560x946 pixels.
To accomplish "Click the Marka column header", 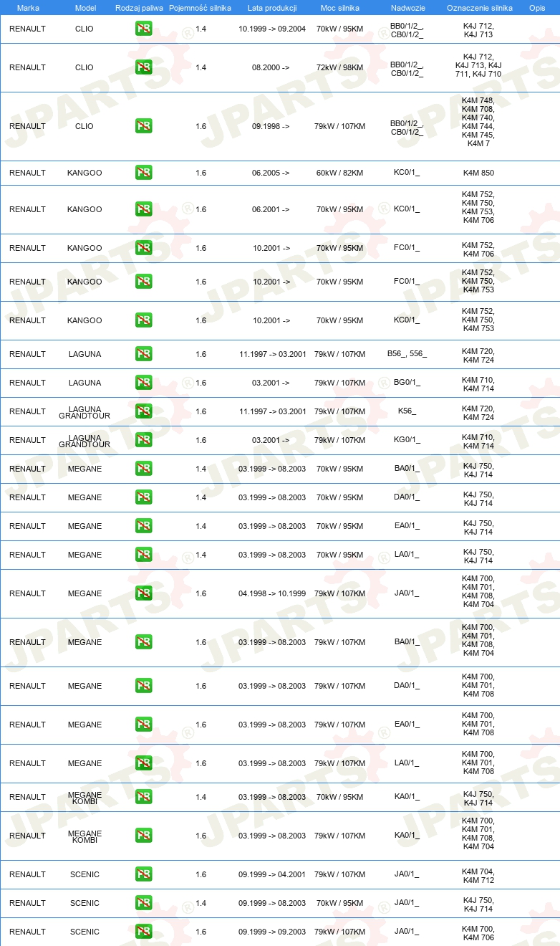I will [28, 8].
